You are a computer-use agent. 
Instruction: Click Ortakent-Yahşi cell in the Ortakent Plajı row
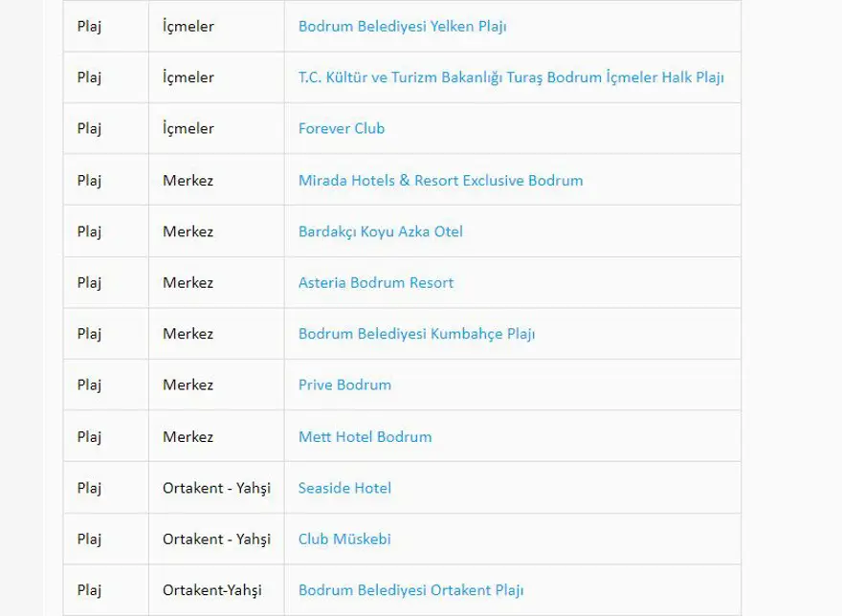tap(211, 591)
